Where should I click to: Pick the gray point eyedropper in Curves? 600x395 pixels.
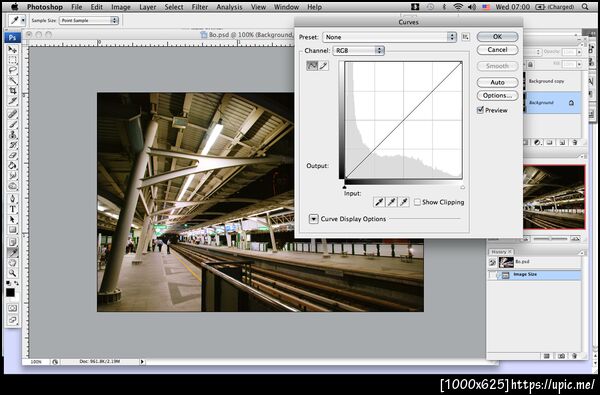tap(391, 202)
